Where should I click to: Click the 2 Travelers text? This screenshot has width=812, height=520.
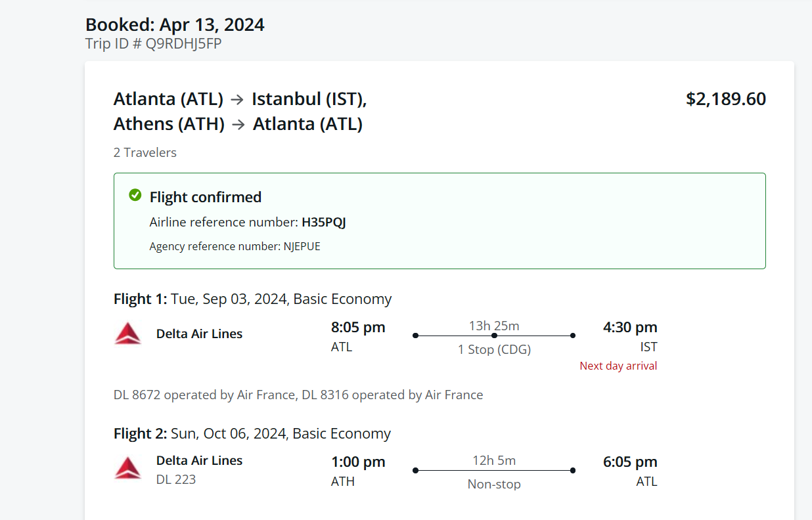145,152
